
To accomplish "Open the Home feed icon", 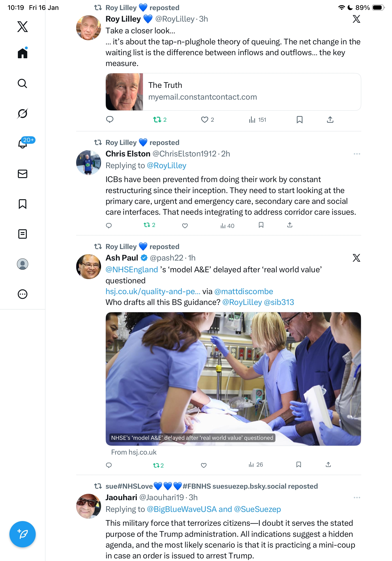I will [23, 53].
